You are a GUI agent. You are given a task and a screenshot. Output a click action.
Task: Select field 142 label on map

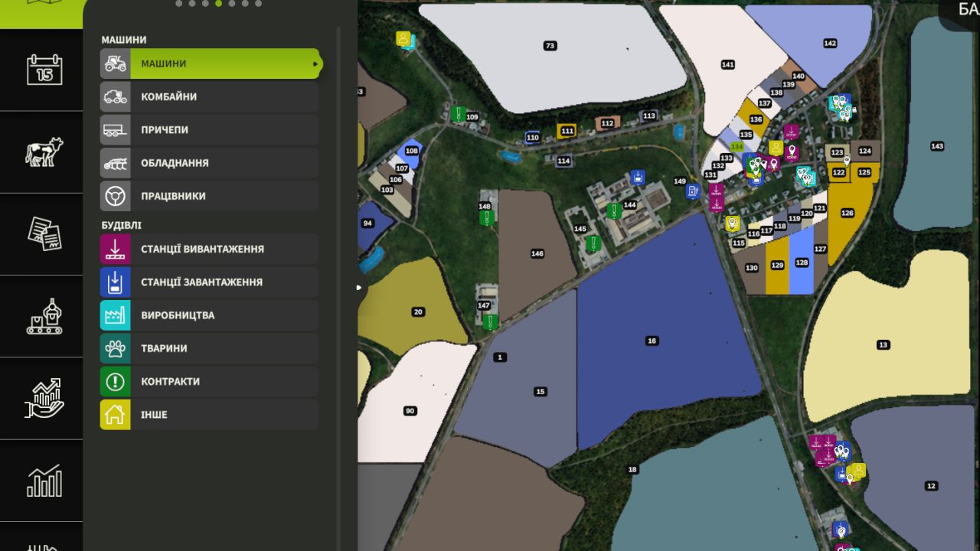click(x=830, y=44)
